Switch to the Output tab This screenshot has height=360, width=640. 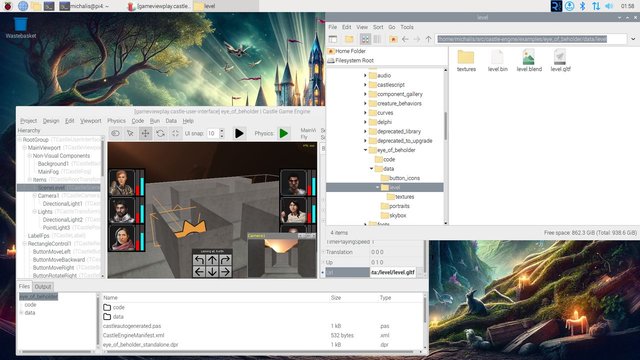click(x=42, y=287)
